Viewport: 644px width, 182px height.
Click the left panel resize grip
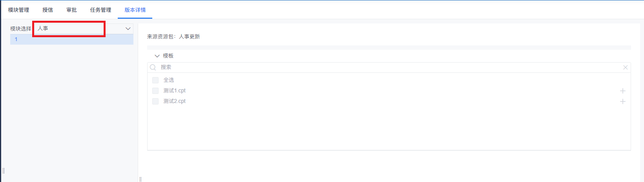tap(4, 171)
